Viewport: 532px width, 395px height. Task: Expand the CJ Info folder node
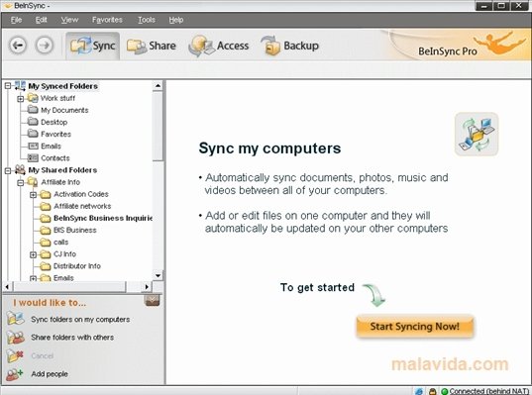pos(33,254)
